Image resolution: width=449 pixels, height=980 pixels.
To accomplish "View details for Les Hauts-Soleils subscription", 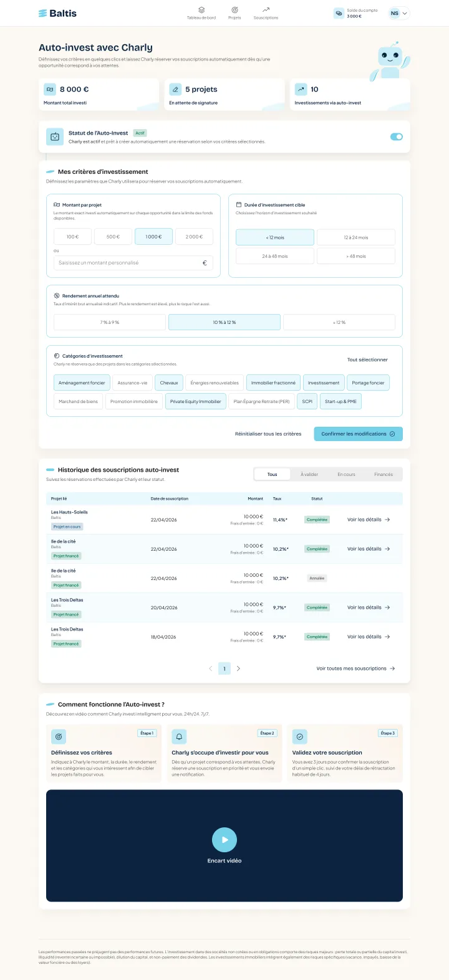I will (369, 520).
